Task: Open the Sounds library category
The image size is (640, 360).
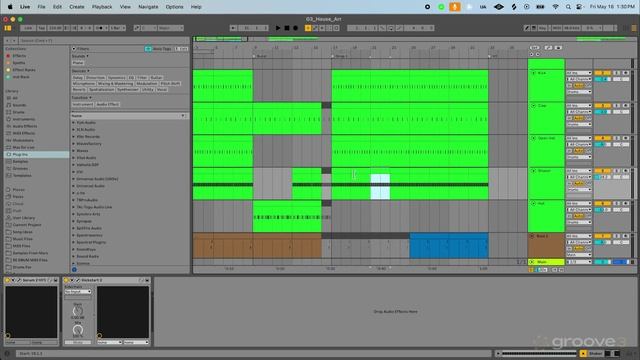Action: (19, 105)
